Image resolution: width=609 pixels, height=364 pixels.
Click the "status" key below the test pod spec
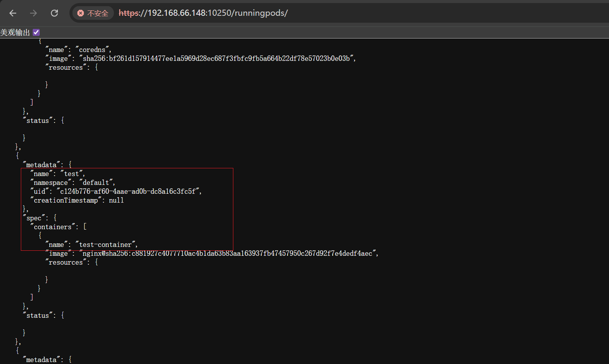[x=38, y=315]
